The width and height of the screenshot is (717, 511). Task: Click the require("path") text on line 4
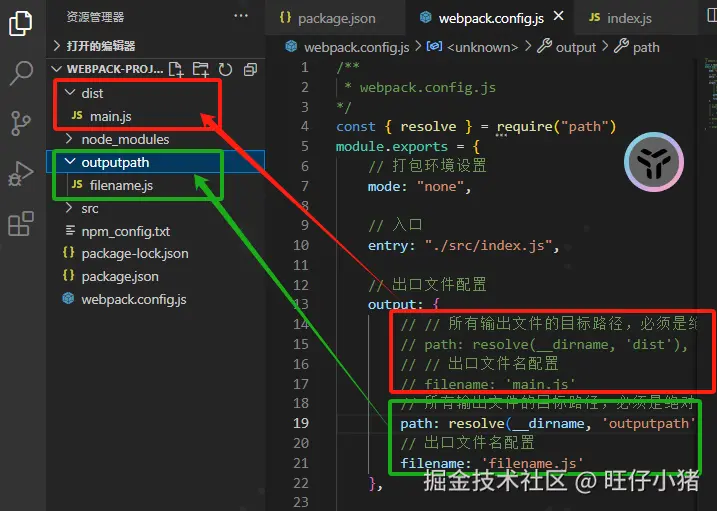coord(556,127)
